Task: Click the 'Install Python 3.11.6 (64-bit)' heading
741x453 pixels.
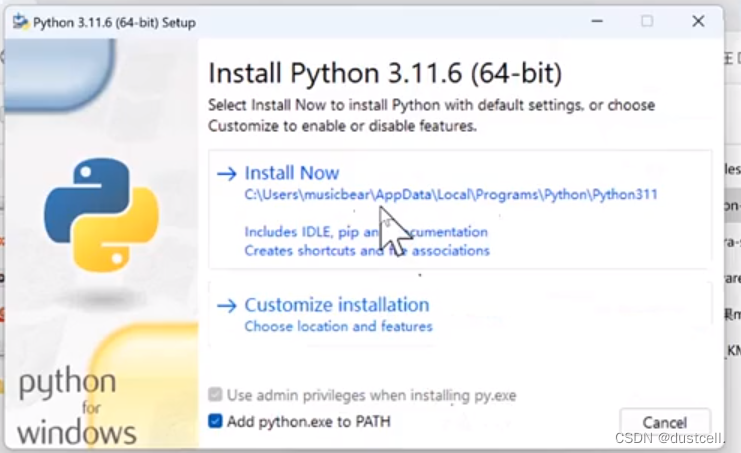Action: tap(385, 74)
